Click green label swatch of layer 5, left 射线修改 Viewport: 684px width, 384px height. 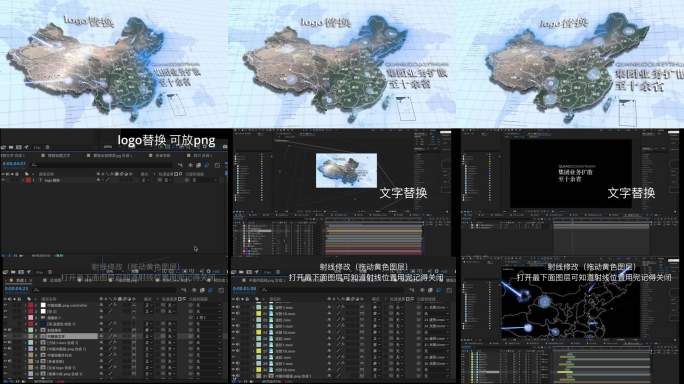[31, 330]
